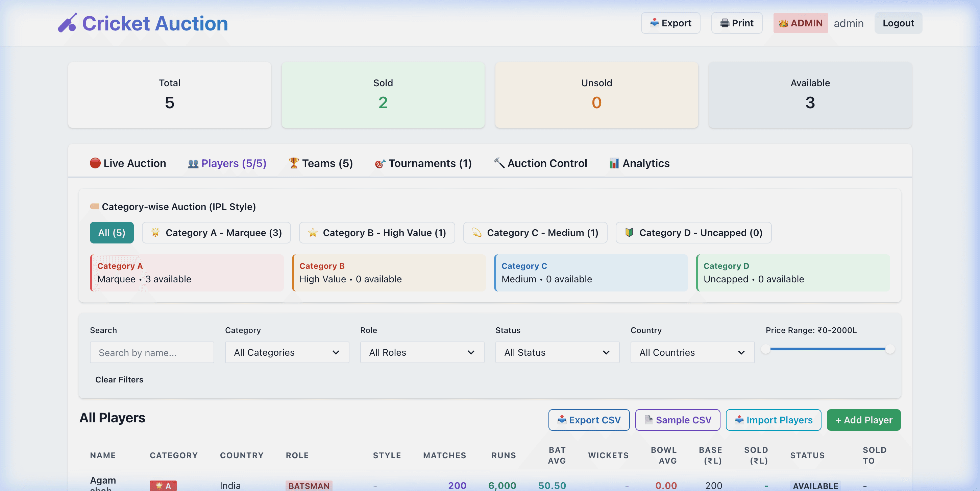Screen dimensions: 980x491
Task: Click the tray icon in Import Players
Action: pyautogui.click(x=739, y=420)
